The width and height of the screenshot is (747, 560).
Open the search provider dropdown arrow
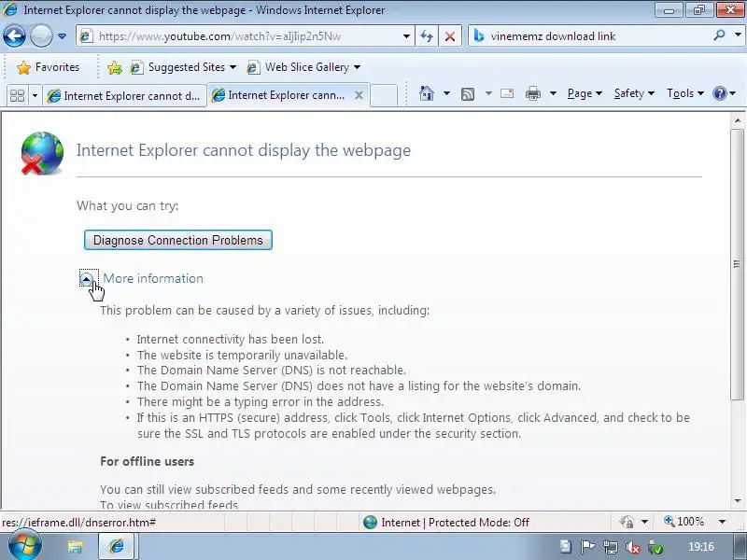[739, 35]
